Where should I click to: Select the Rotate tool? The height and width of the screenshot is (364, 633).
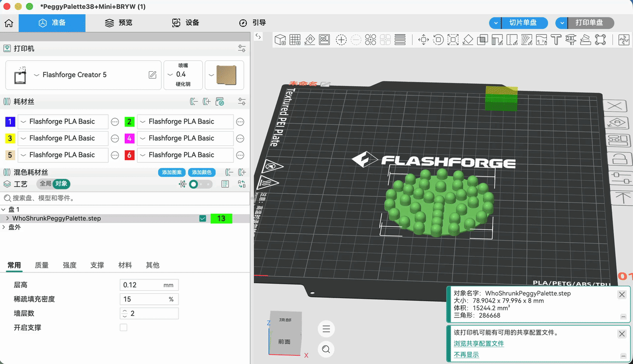tap(438, 40)
